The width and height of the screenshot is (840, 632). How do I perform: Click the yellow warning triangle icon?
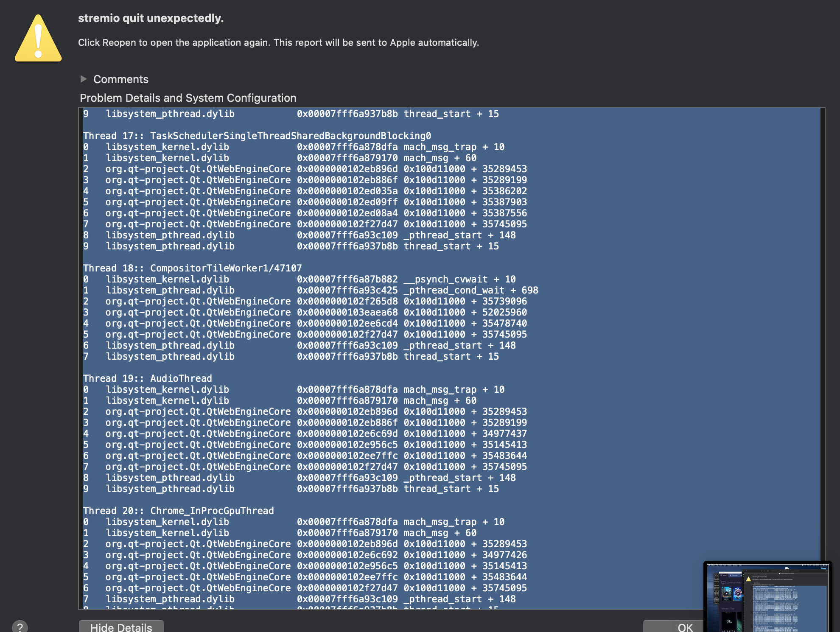click(38, 38)
